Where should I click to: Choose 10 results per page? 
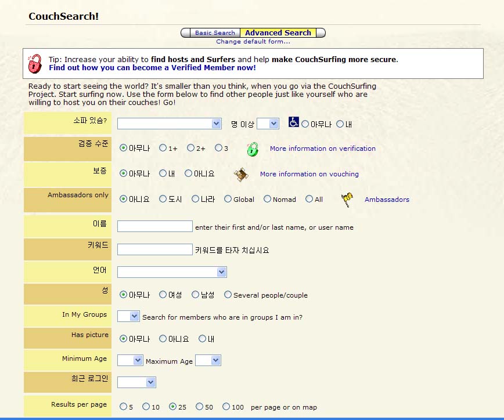146,407
